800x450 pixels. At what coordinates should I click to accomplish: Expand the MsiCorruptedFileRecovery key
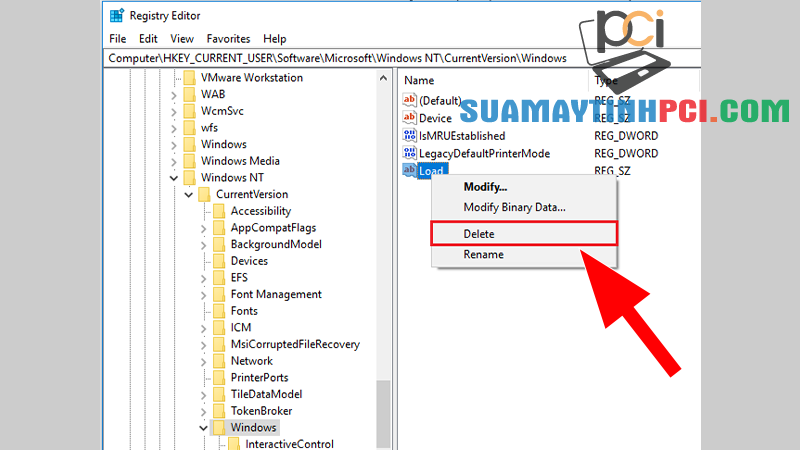click(203, 345)
